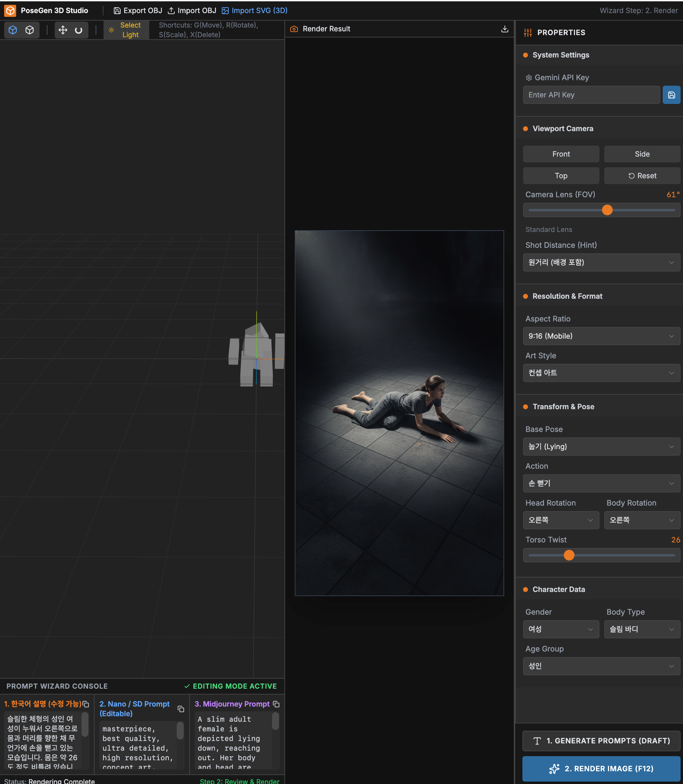Copy the Nano / SD prompt
The height and width of the screenshot is (784, 683).
click(x=181, y=709)
